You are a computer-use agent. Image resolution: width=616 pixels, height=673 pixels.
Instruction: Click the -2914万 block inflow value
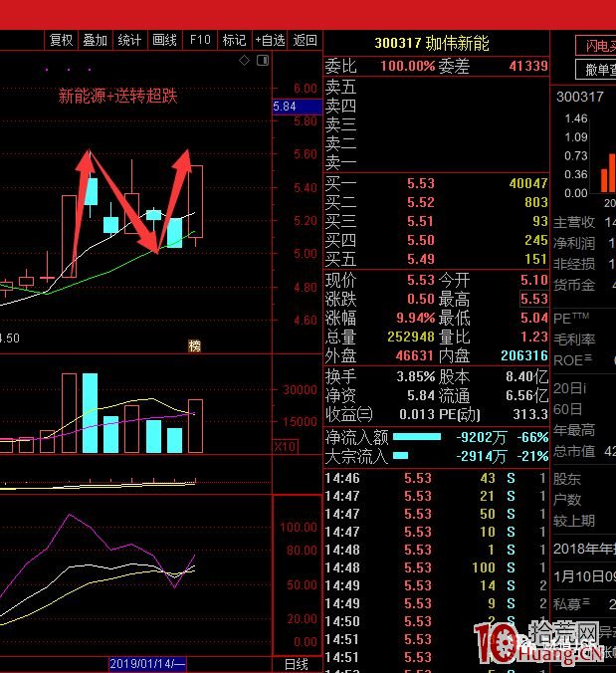tap(482, 456)
